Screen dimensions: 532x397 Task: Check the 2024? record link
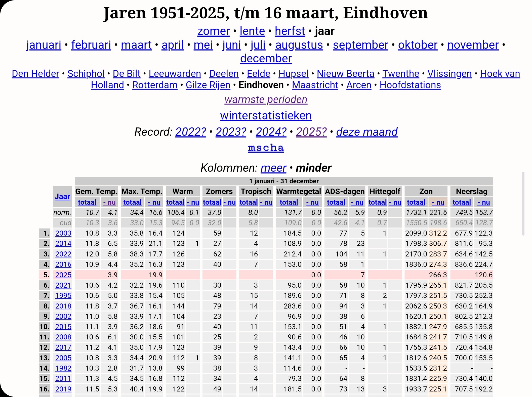point(271,132)
